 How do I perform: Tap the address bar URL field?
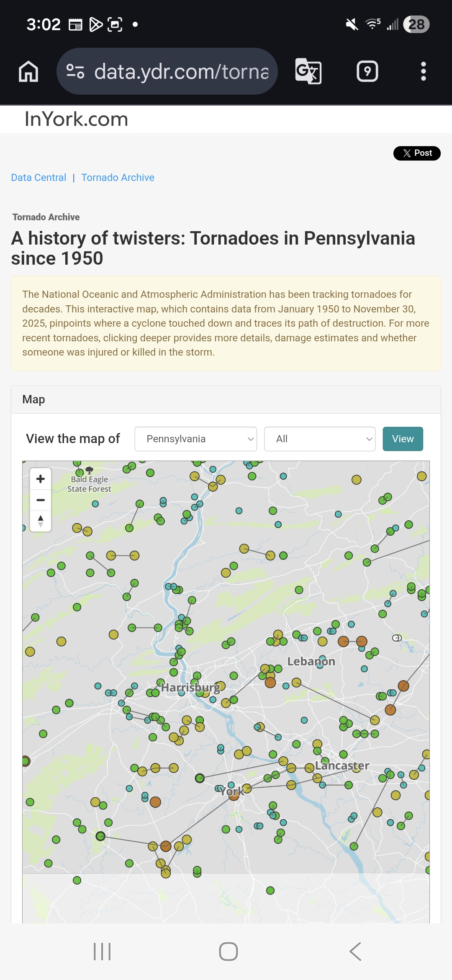[181, 72]
